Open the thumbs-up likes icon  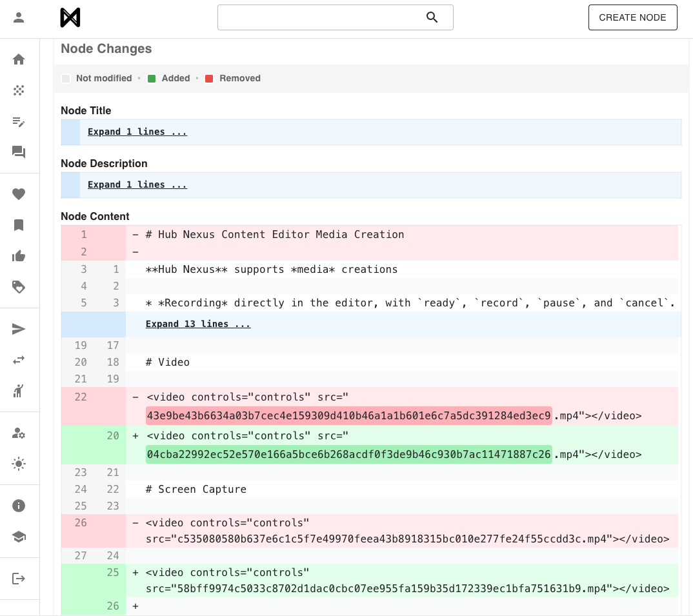point(19,256)
